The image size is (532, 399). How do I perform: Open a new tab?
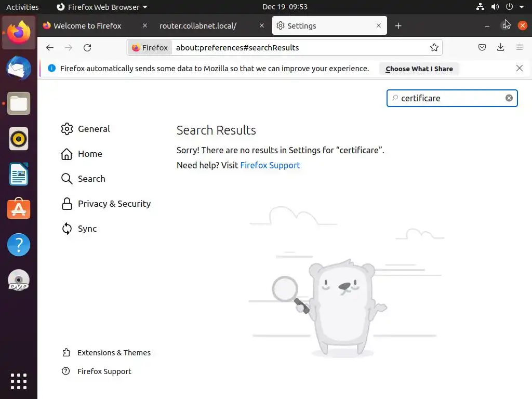[398, 26]
